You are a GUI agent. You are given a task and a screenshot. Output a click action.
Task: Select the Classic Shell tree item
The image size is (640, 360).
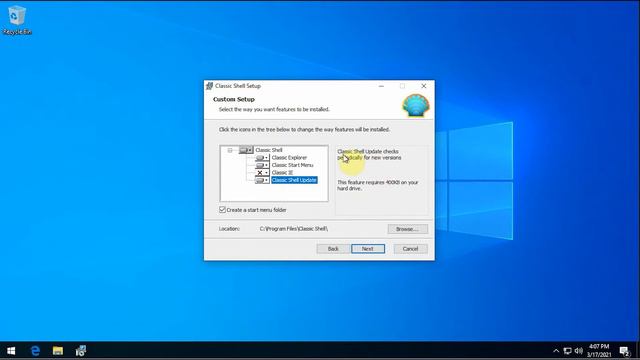click(269, 150)
